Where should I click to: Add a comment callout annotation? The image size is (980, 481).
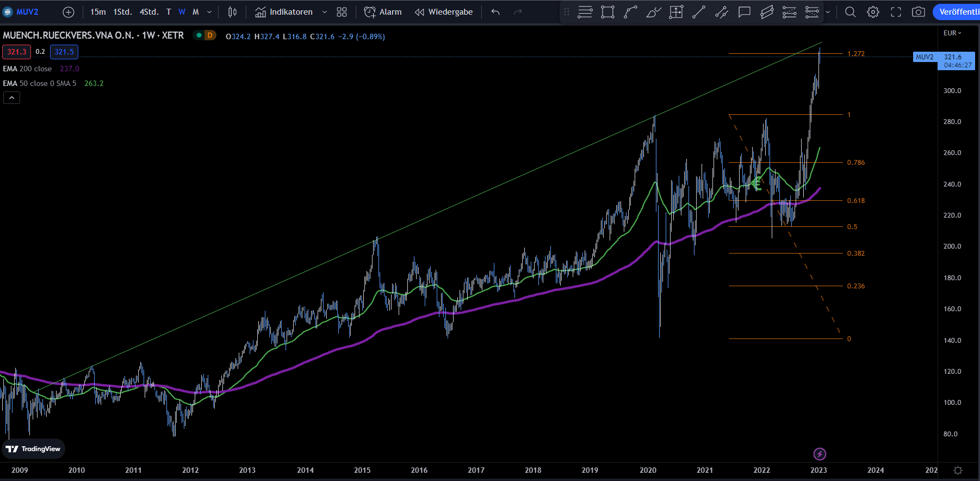pyautogui.click(x=744, y=12)
